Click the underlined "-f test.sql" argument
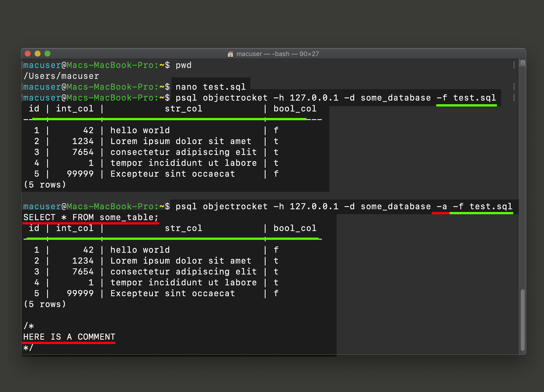 467,98
